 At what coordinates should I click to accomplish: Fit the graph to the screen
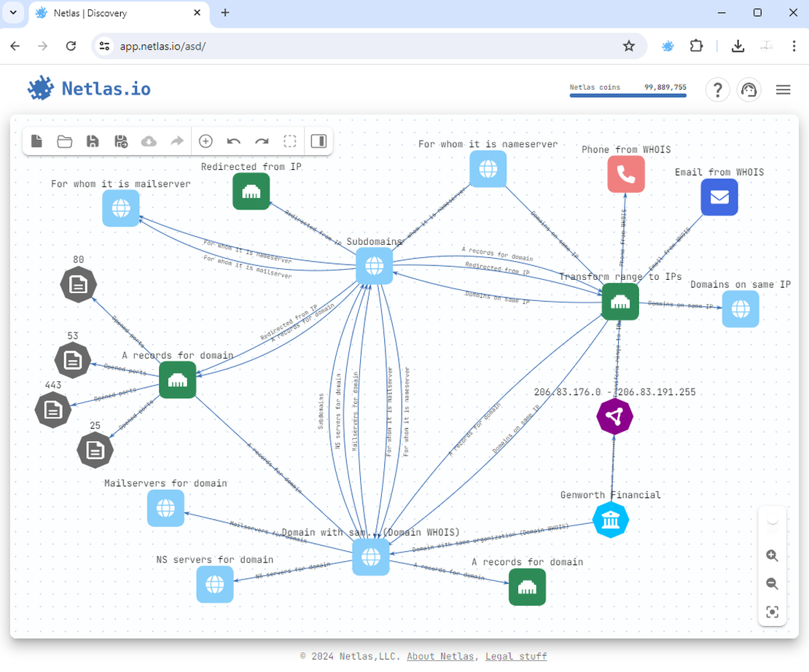coord(772,612)
